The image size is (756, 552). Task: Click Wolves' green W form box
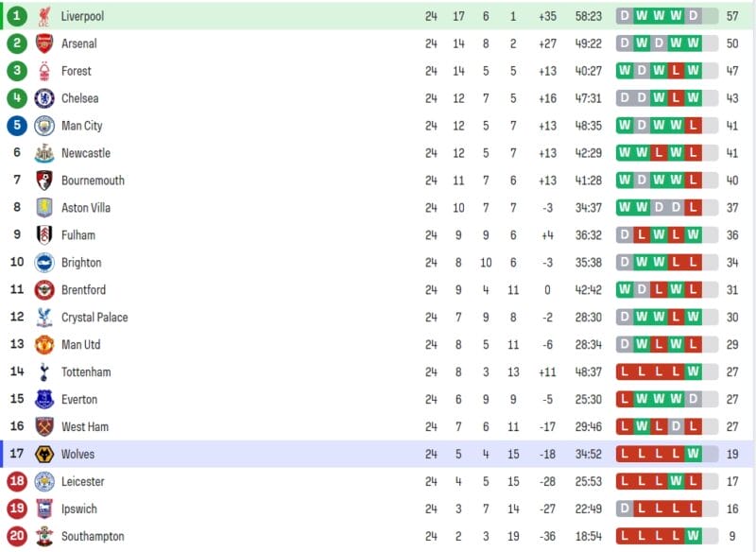694,455
